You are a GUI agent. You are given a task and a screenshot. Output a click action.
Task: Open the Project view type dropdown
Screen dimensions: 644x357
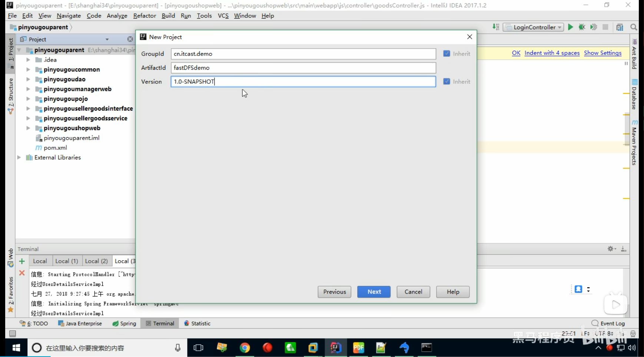point(107,39)
